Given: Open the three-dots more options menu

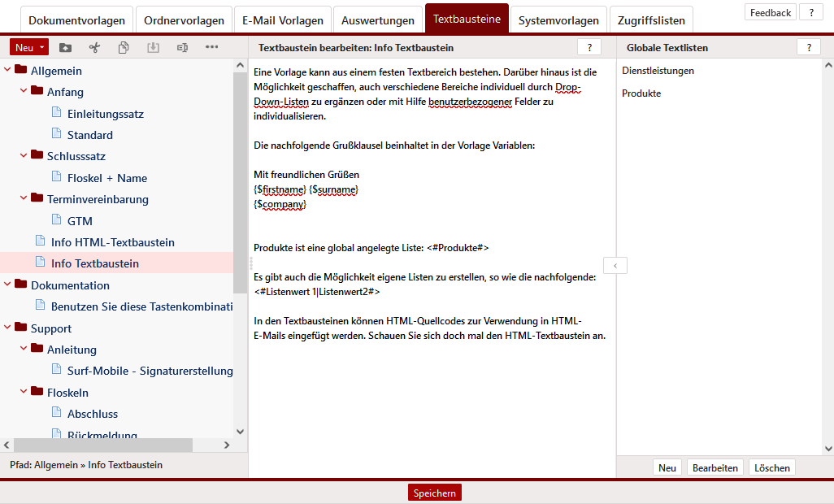Looking at the screenshot, I should [212, 47].
